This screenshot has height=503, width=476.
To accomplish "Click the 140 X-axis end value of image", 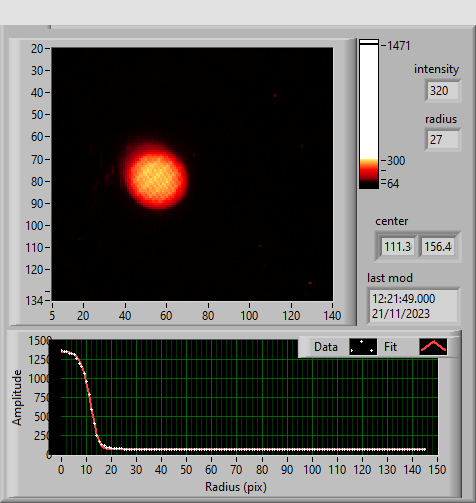I will 332,316.
